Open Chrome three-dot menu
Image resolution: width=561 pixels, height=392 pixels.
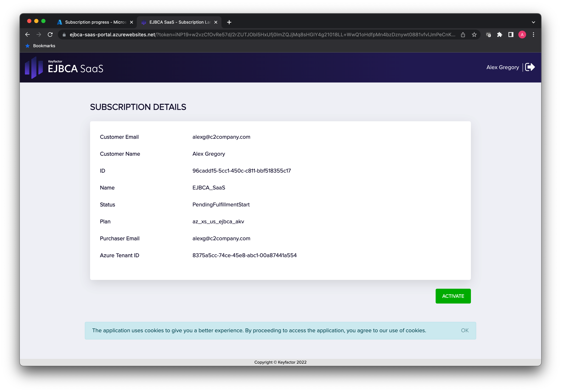pyautogui.click(x=533, y=35)
